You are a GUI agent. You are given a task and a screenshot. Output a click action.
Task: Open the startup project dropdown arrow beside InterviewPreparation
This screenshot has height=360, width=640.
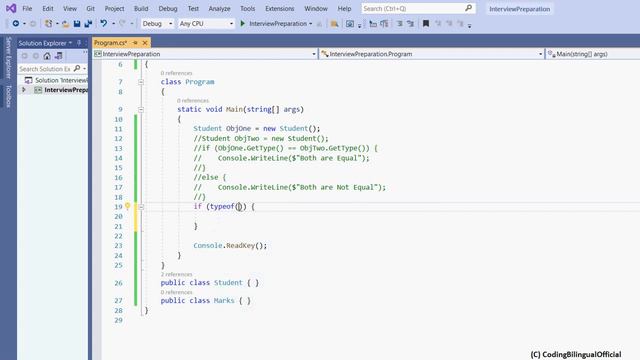(311, 24)
